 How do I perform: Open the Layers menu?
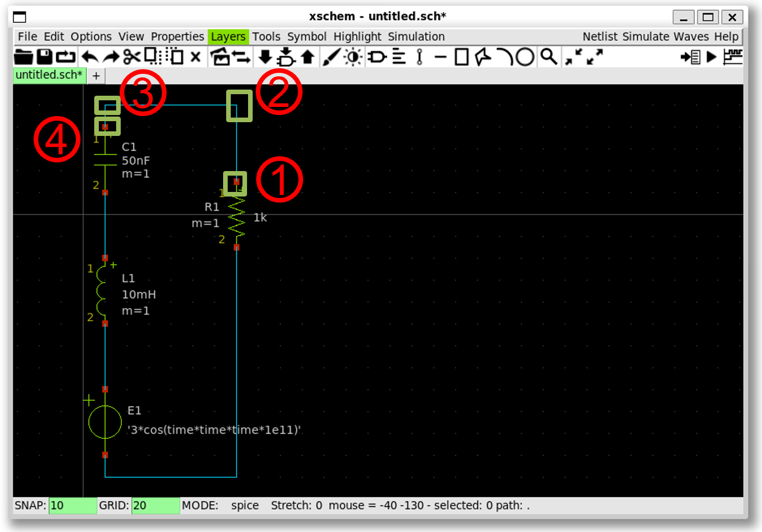[x=228, y=37]
